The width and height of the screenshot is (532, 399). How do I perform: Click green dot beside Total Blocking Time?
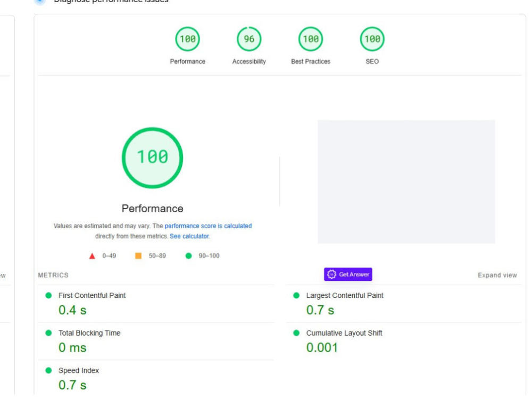(48, 333)
